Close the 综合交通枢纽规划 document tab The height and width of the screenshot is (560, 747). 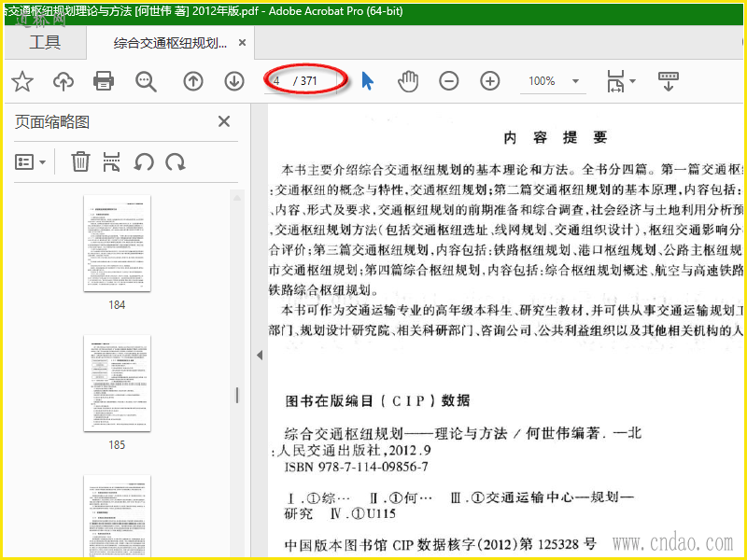pyautogui.click(x=242, y=43)
